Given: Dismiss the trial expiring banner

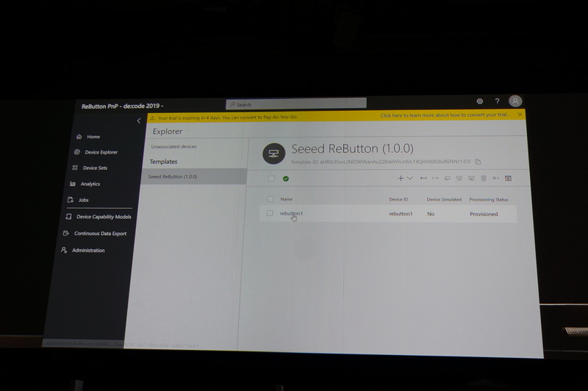Looking at the screenshot, I should (520, 115).
